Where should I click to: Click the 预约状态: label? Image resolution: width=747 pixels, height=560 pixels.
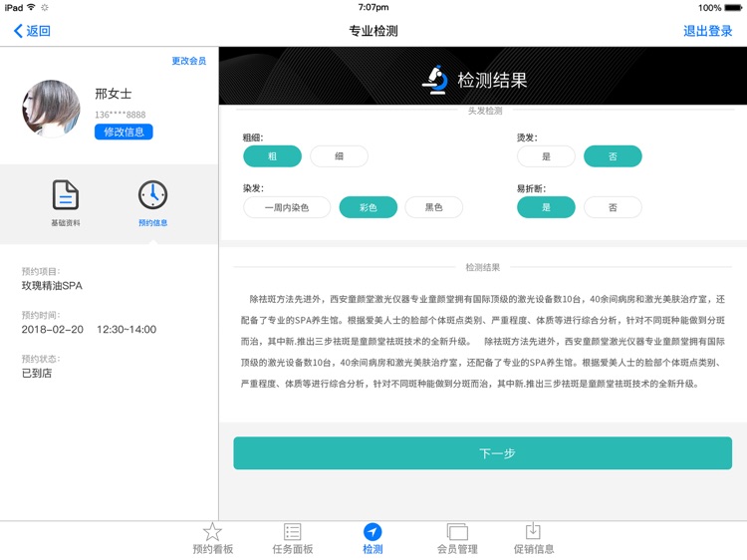(x=41, y=359)
